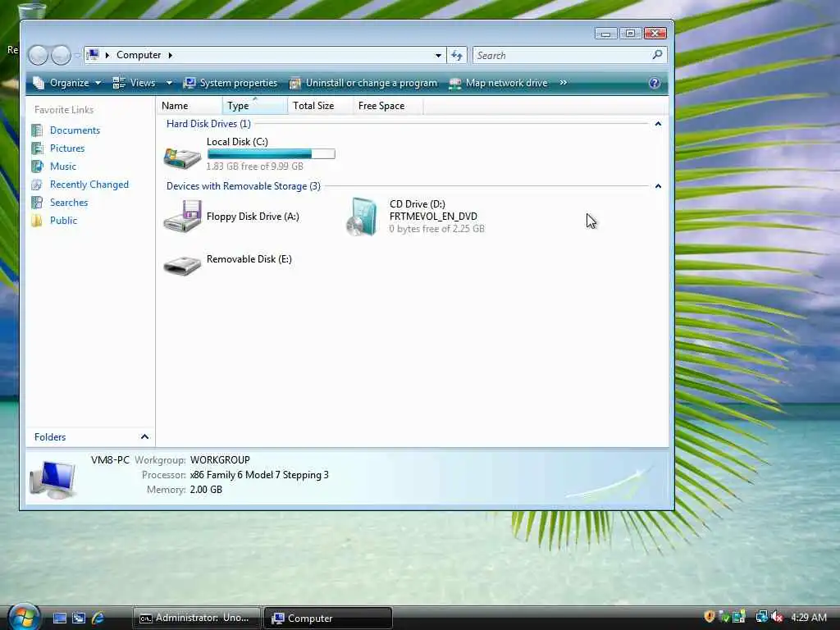This screenshot has height=630, width=840.
Task: Click the security shield tray icon
Action: (x=710, y=617)
